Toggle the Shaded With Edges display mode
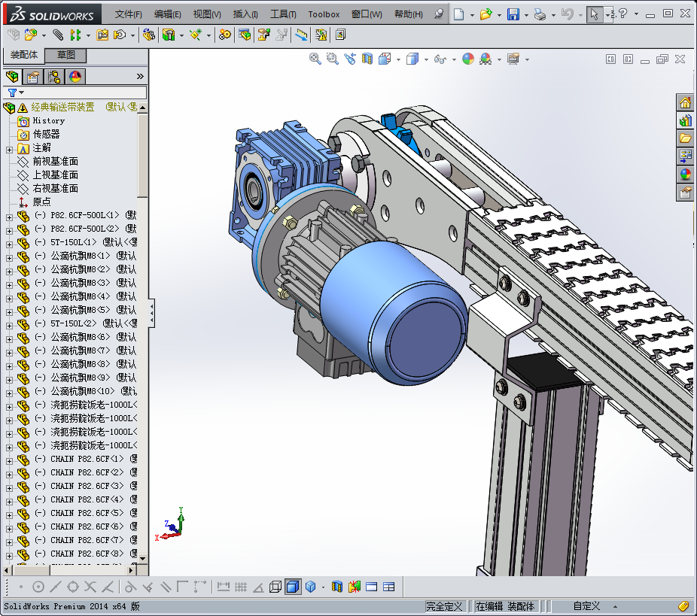The image size is (697, 616). [x=293, y=587]
